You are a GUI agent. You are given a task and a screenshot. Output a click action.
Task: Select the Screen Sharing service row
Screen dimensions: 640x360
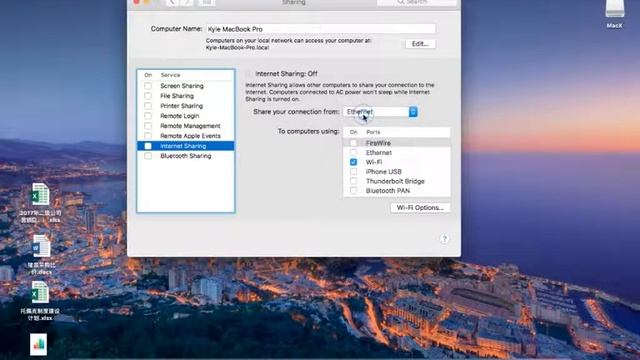(186, 86)
